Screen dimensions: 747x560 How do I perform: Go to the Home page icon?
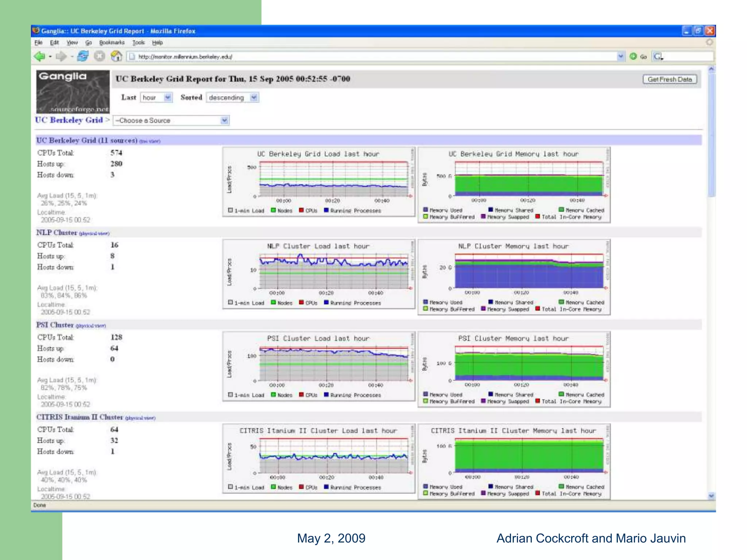pyautogui.click(x=116, y=56)
